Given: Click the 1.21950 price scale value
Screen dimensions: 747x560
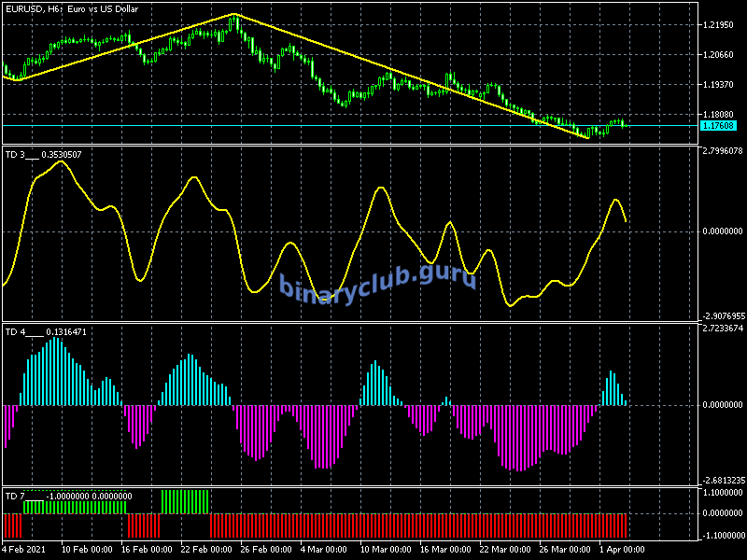Looking at the screenshot, I should (x=717, y=25).
